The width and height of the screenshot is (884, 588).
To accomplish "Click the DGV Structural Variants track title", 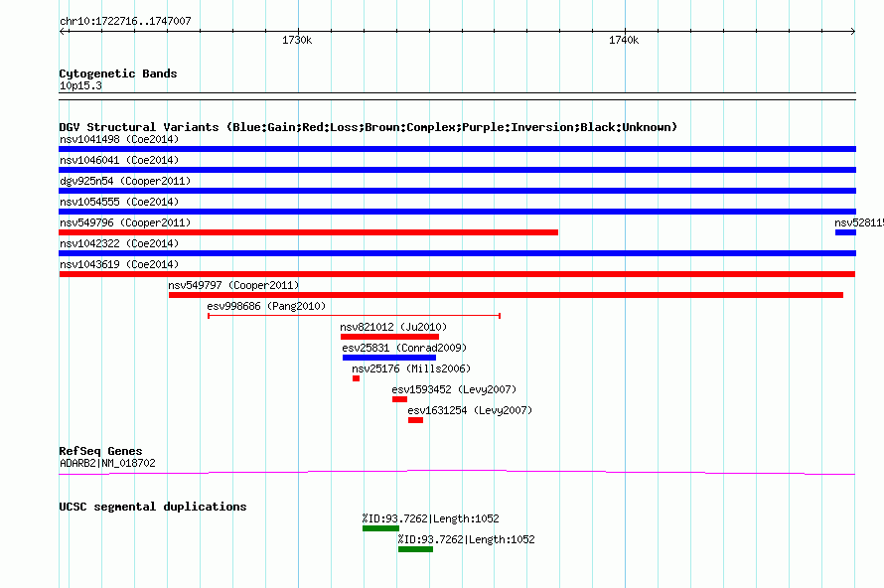I will (368, 127).
